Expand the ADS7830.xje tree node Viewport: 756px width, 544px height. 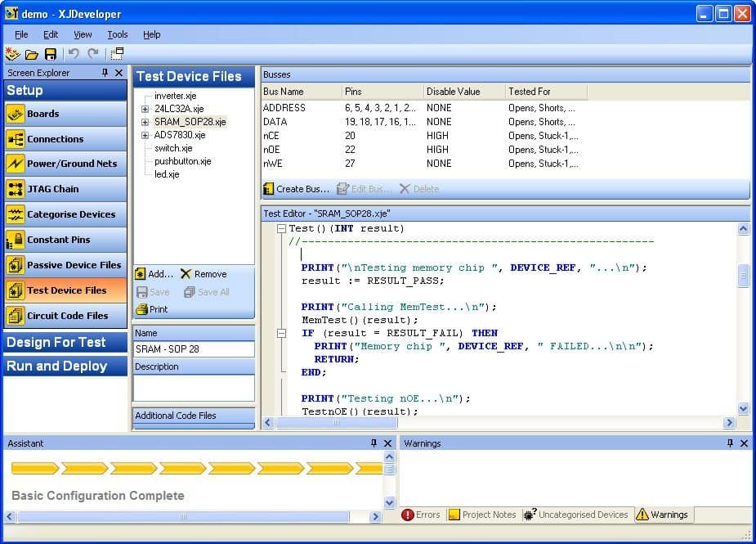tap(145, 135)
